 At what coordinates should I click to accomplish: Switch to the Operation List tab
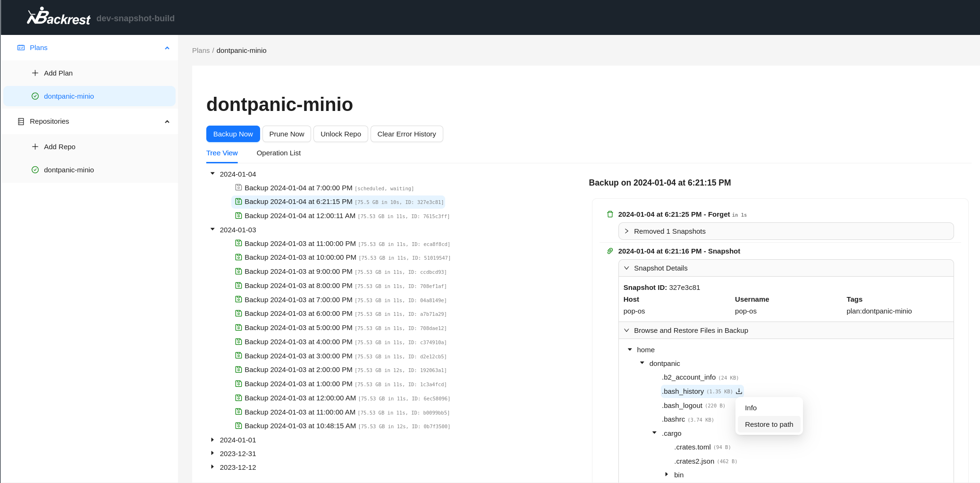[279, 153]
